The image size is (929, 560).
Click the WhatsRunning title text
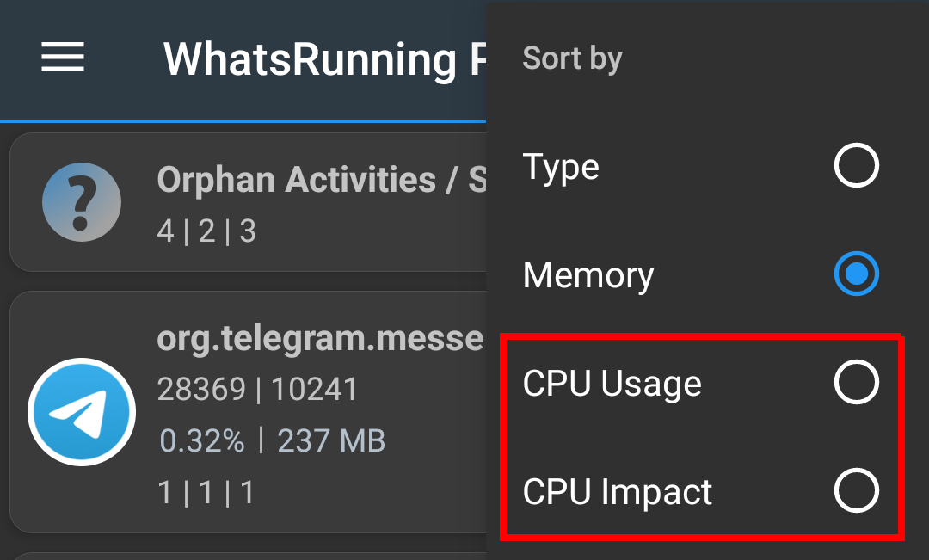coord(310,58)
